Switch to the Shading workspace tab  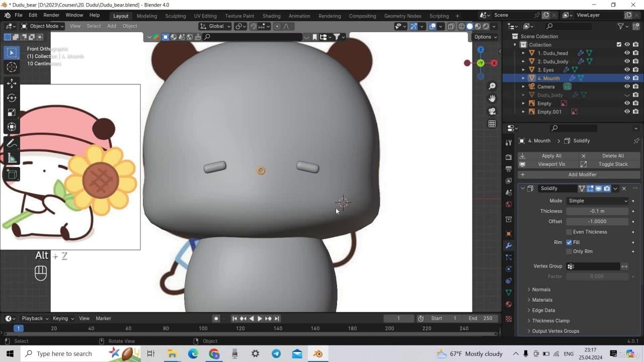click(x=271, y=16)
